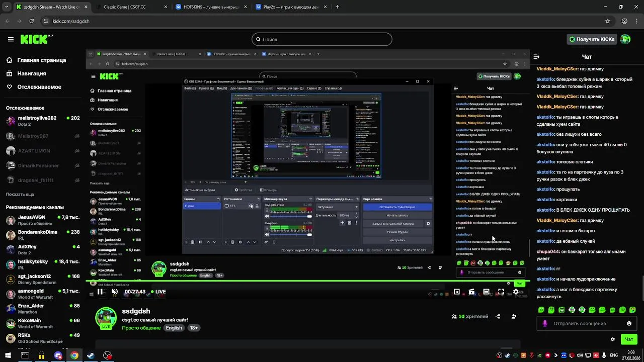Switch to the HOTSKINS tab

(211, 7)
